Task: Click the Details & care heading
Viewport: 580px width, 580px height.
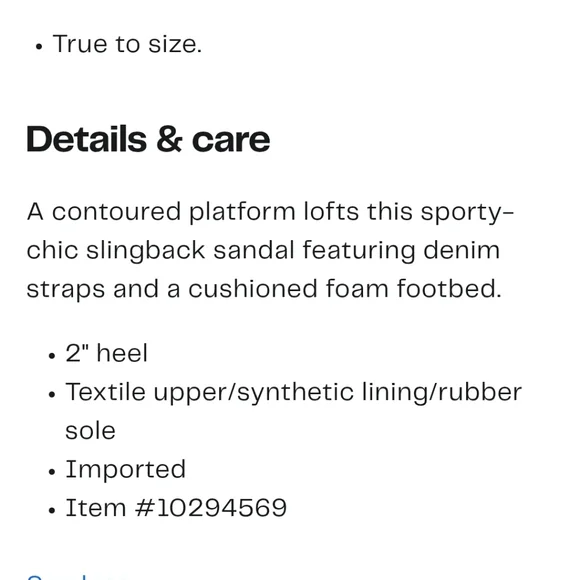Action: [148, 139]
